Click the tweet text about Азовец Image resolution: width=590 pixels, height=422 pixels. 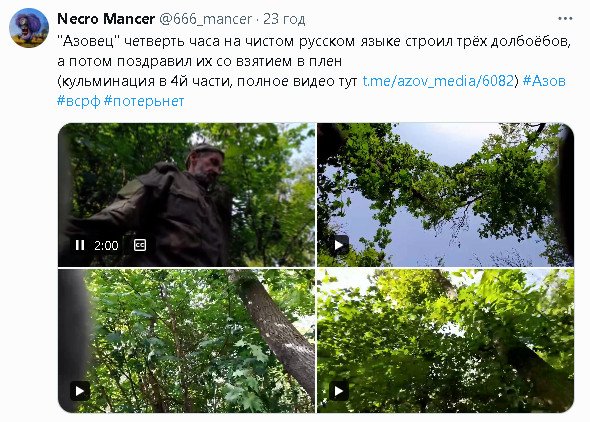coord(314,51)
